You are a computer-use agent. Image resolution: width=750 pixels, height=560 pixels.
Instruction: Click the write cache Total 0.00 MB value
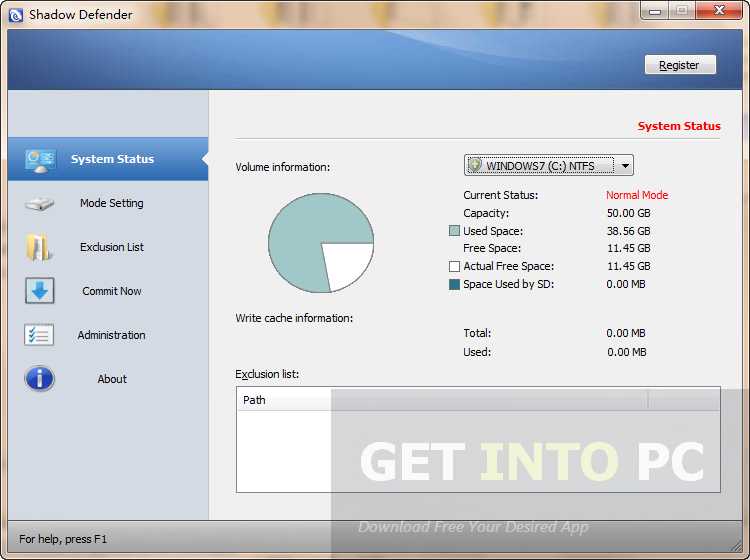626,333
